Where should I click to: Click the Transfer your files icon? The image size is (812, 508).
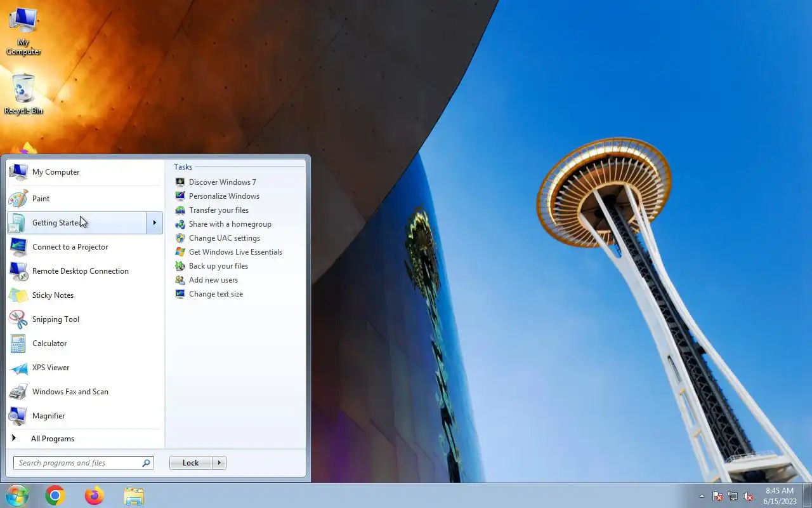pos(180,210)
